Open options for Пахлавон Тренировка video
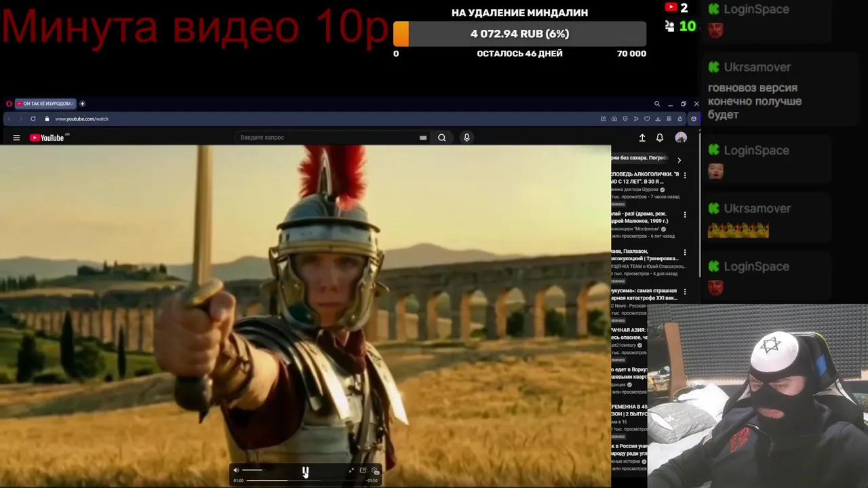Viewport: 868px width, 488px height. click(684, 252)
